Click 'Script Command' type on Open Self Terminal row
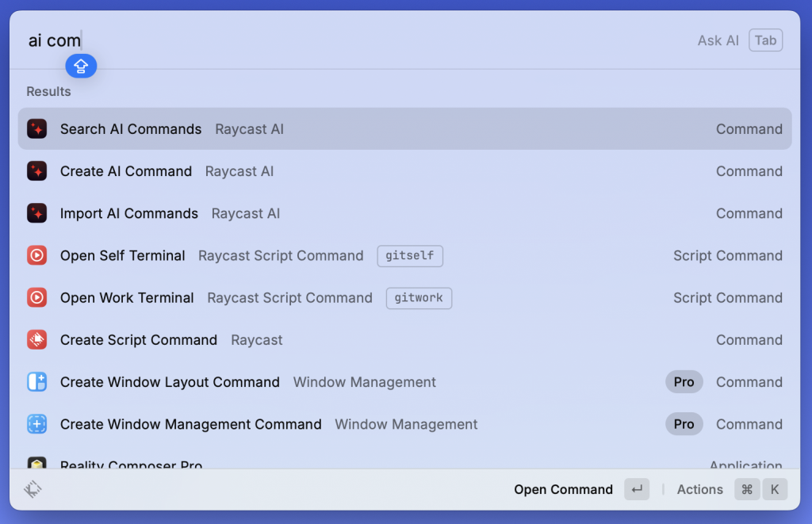Image resolution: width=812 pixels, height=524 pixels. tap(728, 255)
